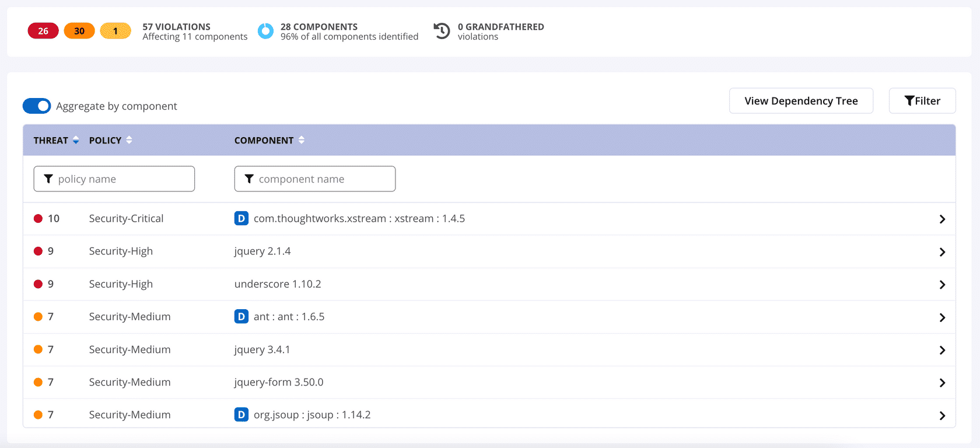Open the View Dependency Tree button

[801, 101]
